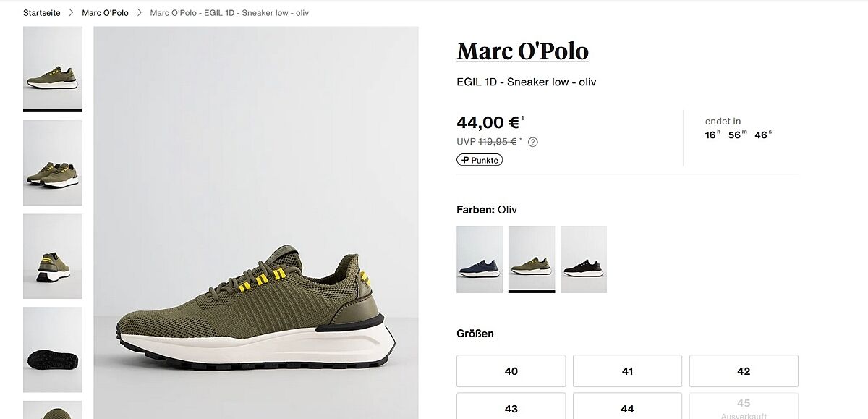The image size is (868, 419).
Task: Click the UVP info question mark icon
Action: (x=533, y=142)
